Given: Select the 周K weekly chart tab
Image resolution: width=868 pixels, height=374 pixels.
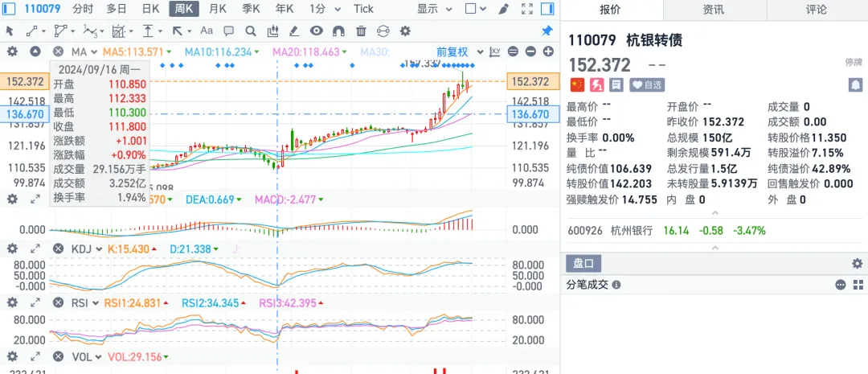Looking at the screenshot, I should click(x=184, y=9).
